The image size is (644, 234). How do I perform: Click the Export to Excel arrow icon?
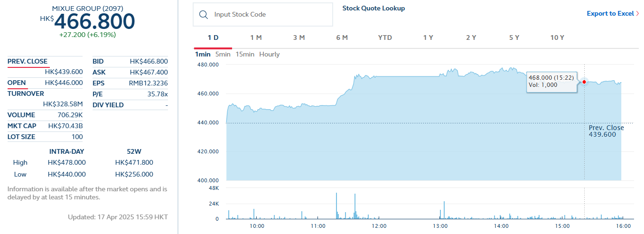coord(637,14)
